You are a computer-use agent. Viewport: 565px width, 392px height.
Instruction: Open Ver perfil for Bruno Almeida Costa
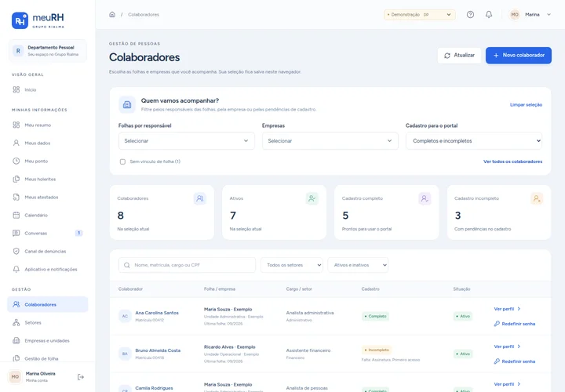point(507,347)
